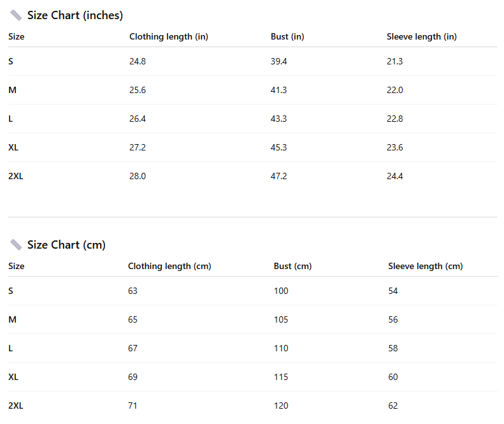Click the Clothing length (in) column header
504x424 pixels.
click(169, 36)
